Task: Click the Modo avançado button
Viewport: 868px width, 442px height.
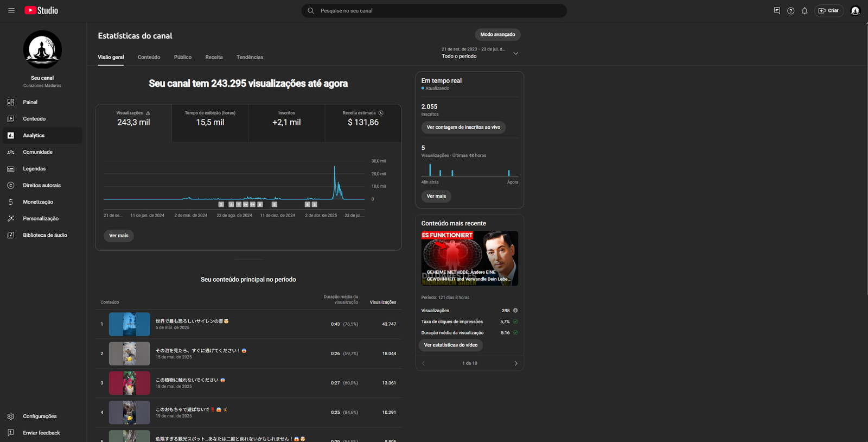Action: point(497,34)
